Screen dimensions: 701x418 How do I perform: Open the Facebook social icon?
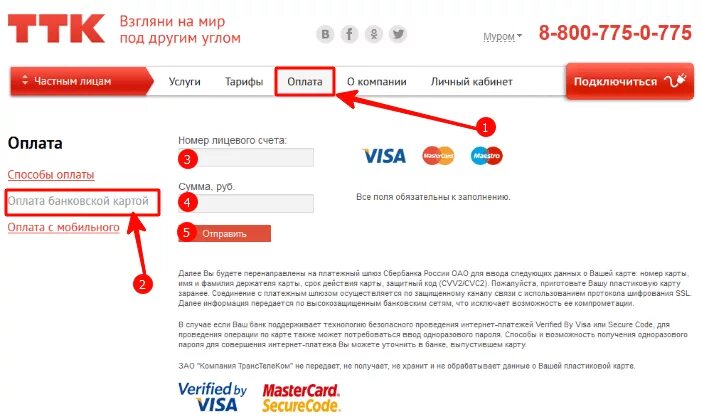[350, 34]
